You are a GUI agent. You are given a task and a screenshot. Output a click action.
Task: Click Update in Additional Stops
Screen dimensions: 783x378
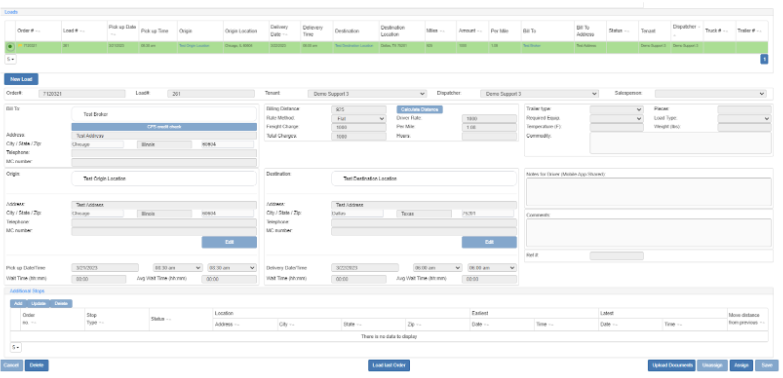[x=38, y=304]
